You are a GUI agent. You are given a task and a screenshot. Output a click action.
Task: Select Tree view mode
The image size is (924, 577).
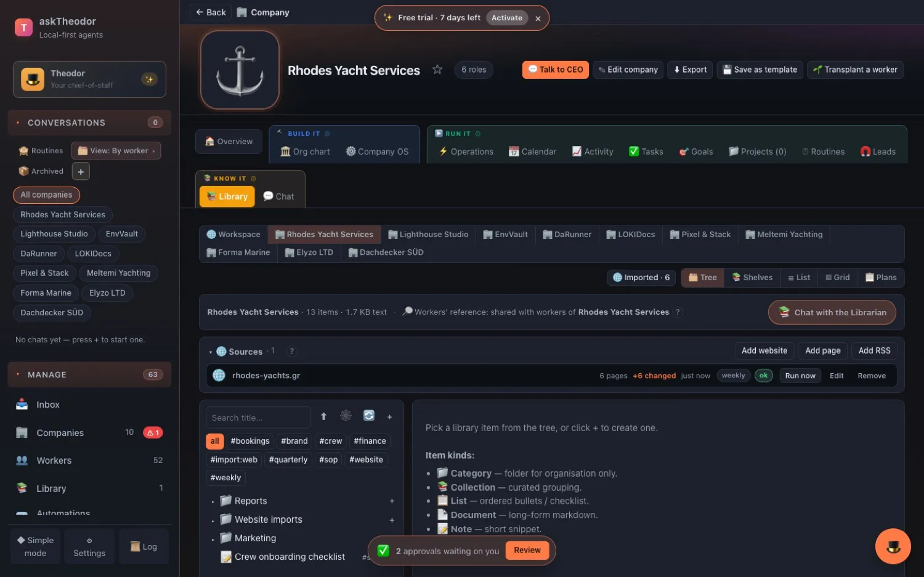click(702, 278)
